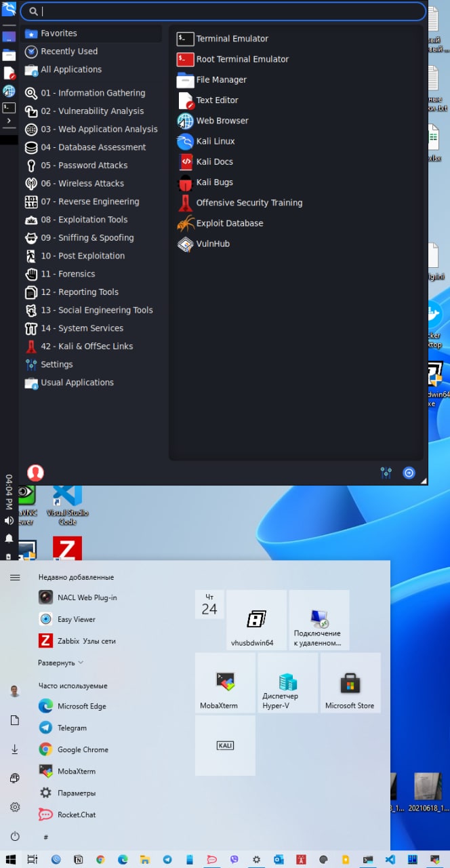
Task: Click the Windows Start button on taskbar
Action: [x=11, y=859]
